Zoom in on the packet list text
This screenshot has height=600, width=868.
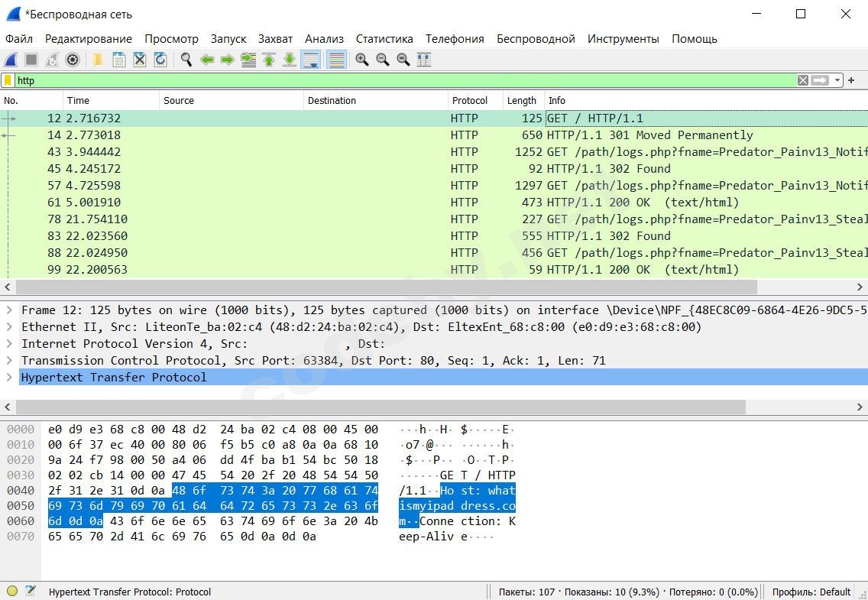pos(361,60)
